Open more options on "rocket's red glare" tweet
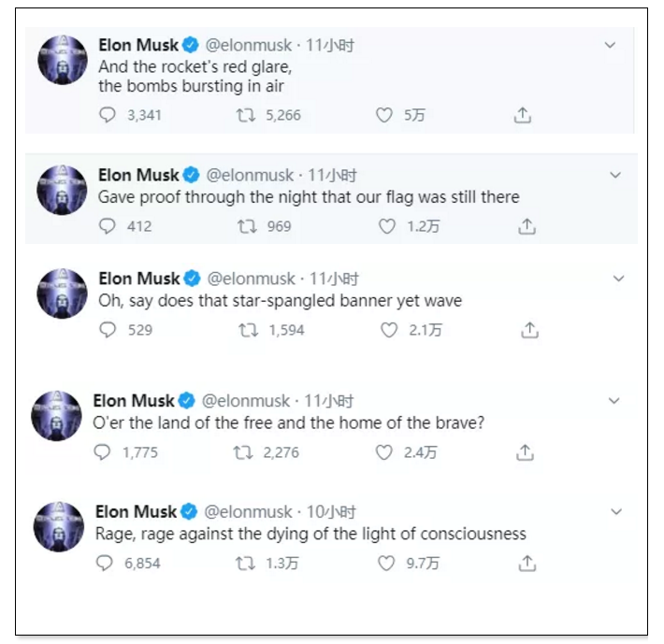The height and width of the screenshot is (644, 664). (x=611, y=45)
